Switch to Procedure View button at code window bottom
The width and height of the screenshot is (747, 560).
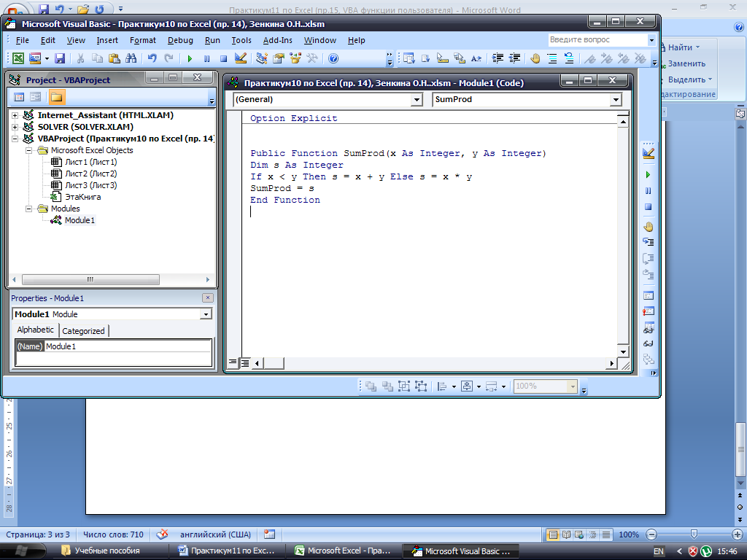pyautogui.click(x=232, y=363)
